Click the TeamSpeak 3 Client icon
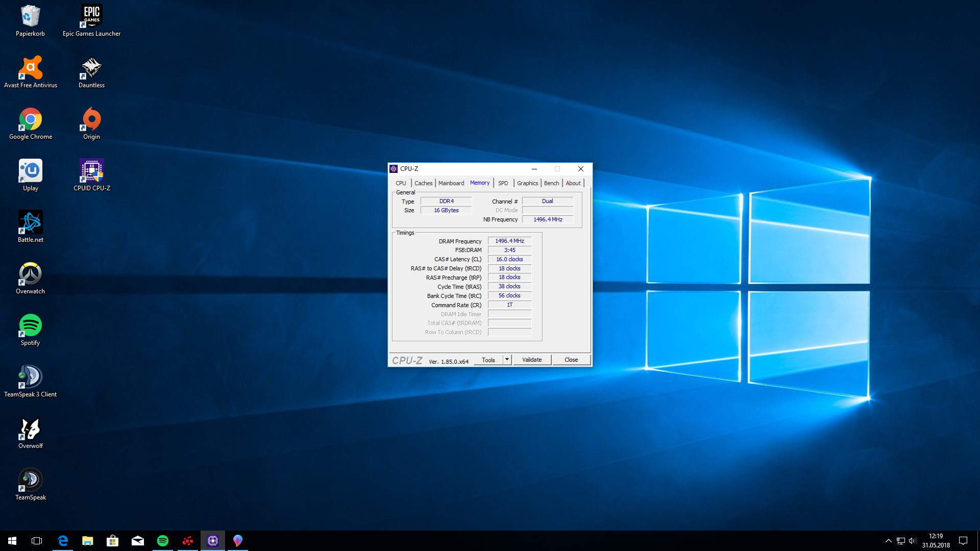Viewport: 980px width, 551px height. click(30, 378)
